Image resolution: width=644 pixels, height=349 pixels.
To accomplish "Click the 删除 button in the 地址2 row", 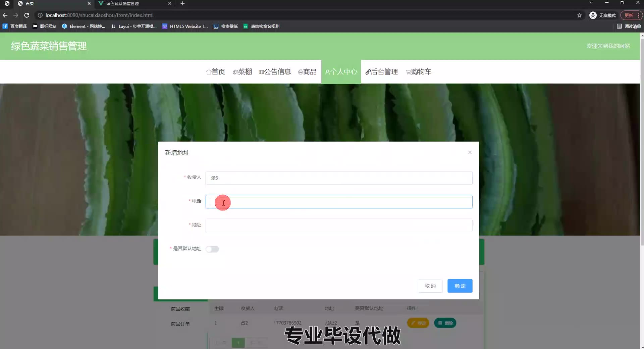I will coord(445,323).
